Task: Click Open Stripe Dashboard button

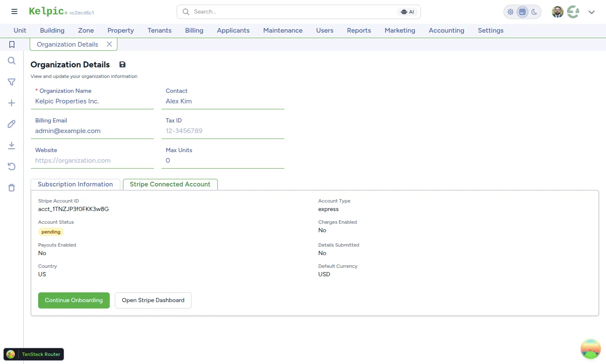Action: (x=153, y=300)
